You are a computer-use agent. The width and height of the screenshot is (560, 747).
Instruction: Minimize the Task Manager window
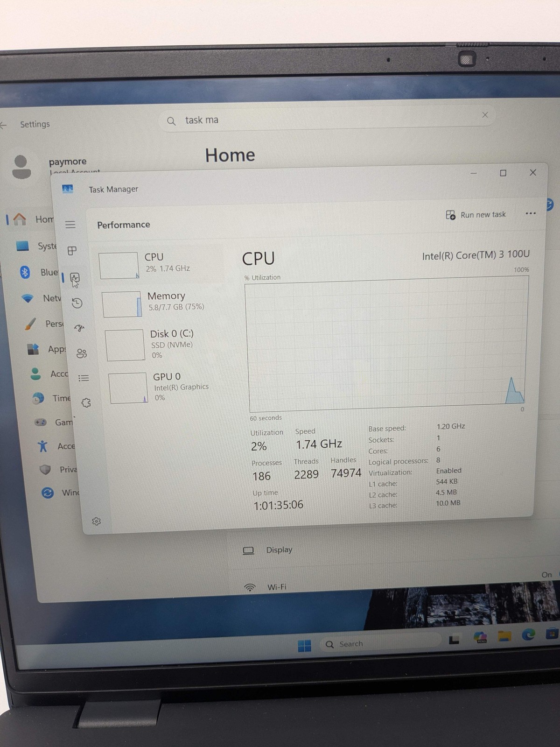[x=474, y=174]
